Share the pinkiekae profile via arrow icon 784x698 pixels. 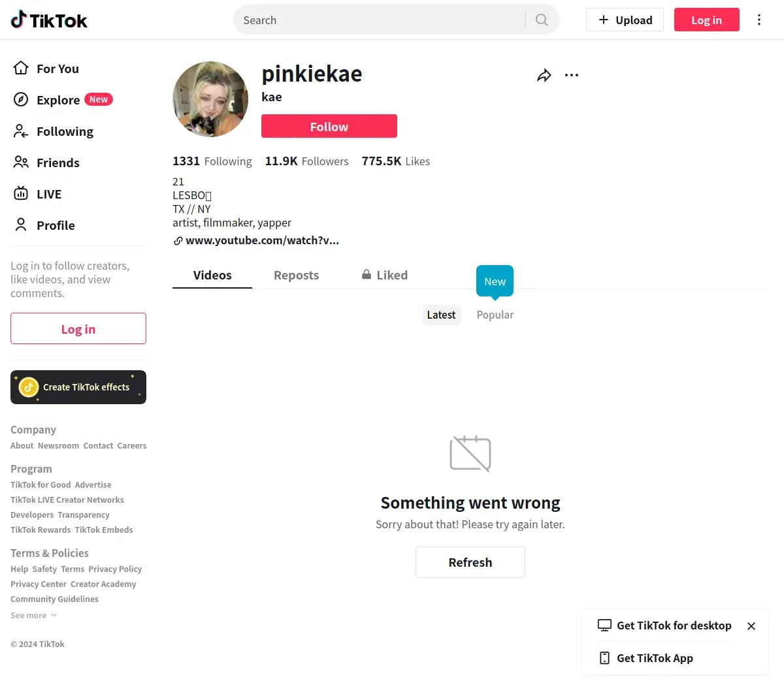(x=544, y=76)
